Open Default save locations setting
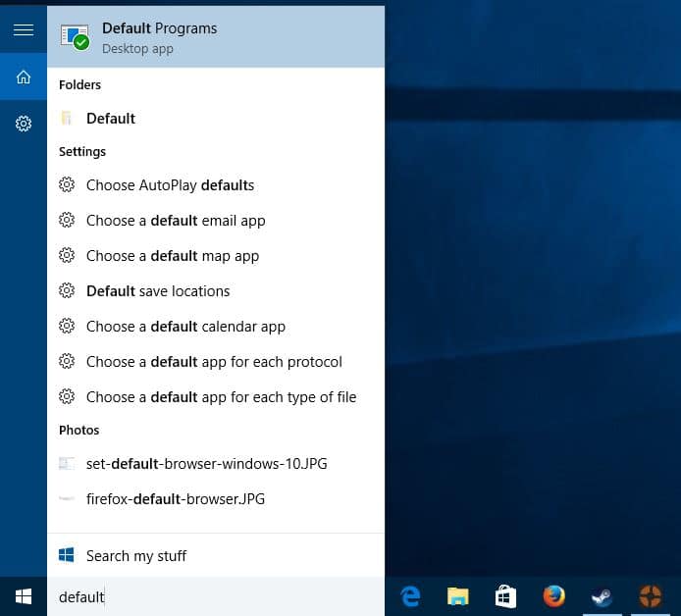The image size is (681, 616). tap(158, 291)
